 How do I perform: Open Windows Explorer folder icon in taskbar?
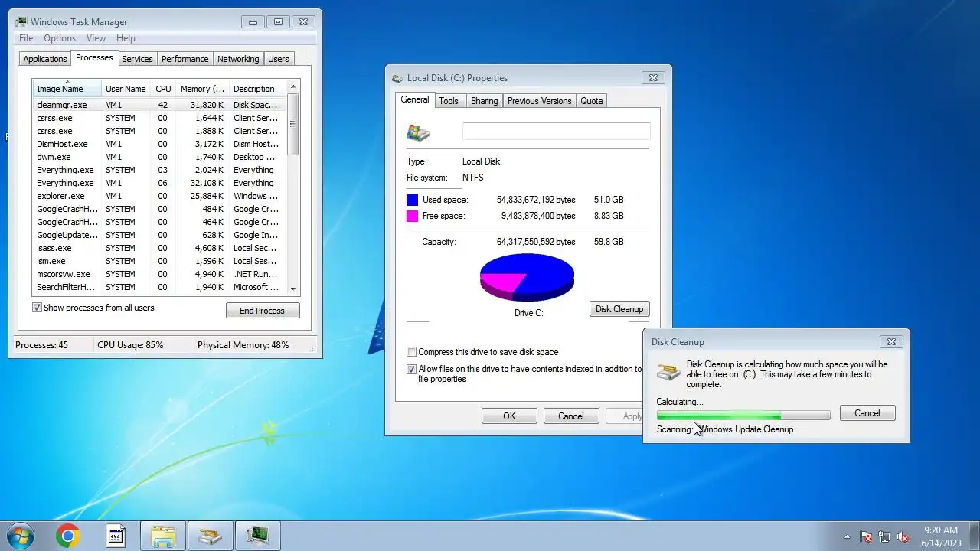coord(162,536)
